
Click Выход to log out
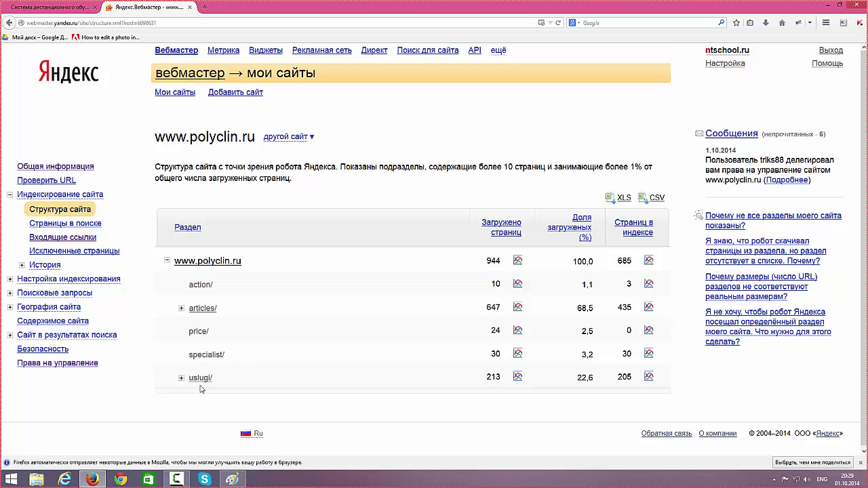pos(831,50)
